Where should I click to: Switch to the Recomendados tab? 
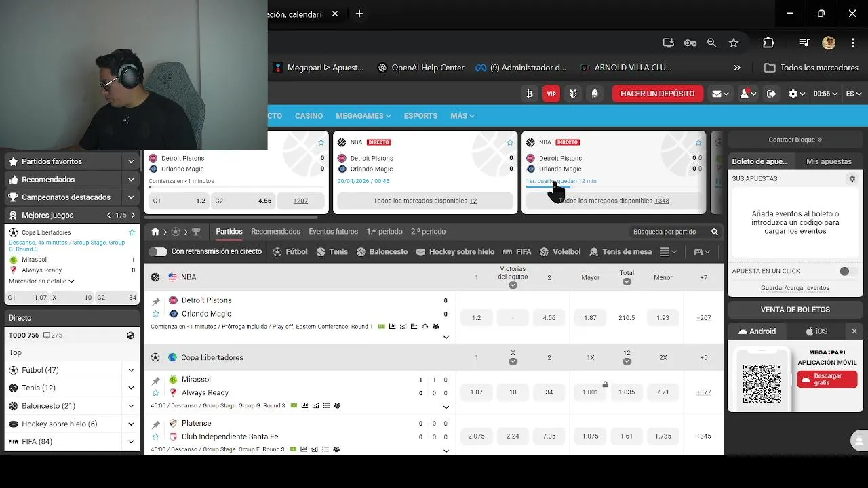(x=275, y=232)
